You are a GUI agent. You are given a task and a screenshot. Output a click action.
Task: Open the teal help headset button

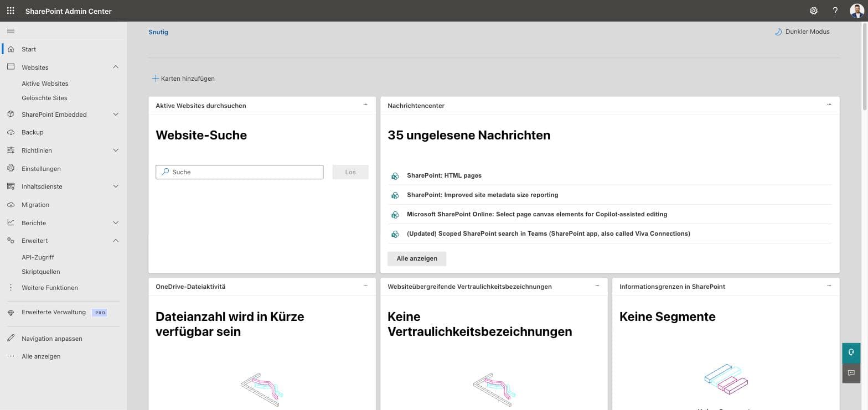click(x=851, y=353)
